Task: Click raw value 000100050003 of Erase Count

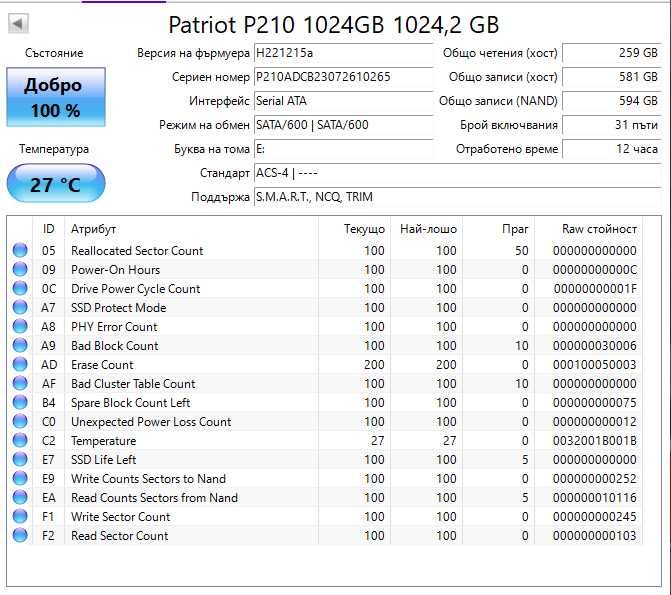Action: (x=594, y=365)
